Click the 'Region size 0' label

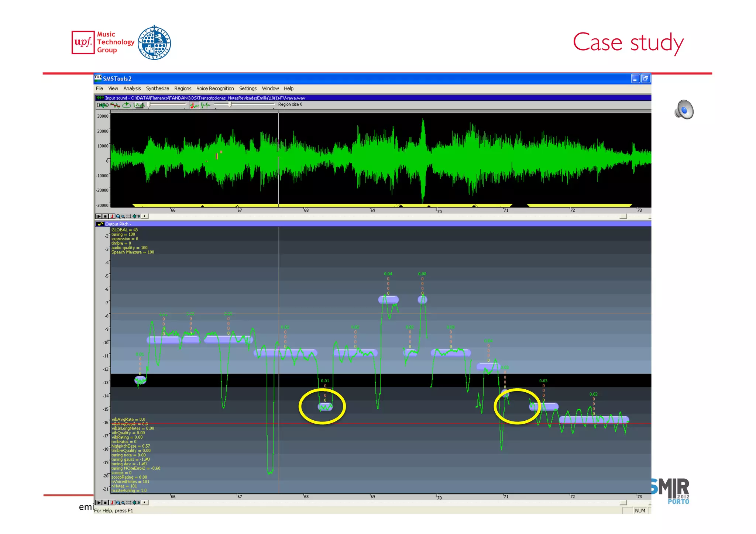[x=290, y=104]
